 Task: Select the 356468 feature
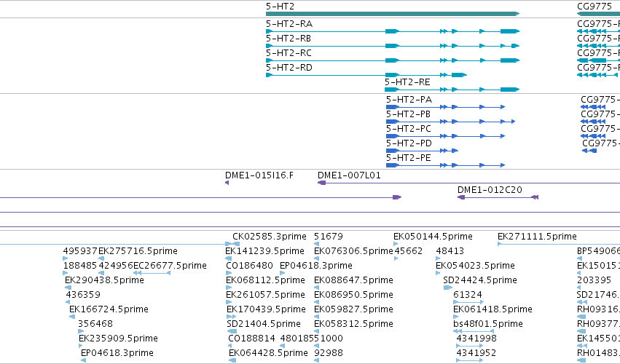click(81, 331)
